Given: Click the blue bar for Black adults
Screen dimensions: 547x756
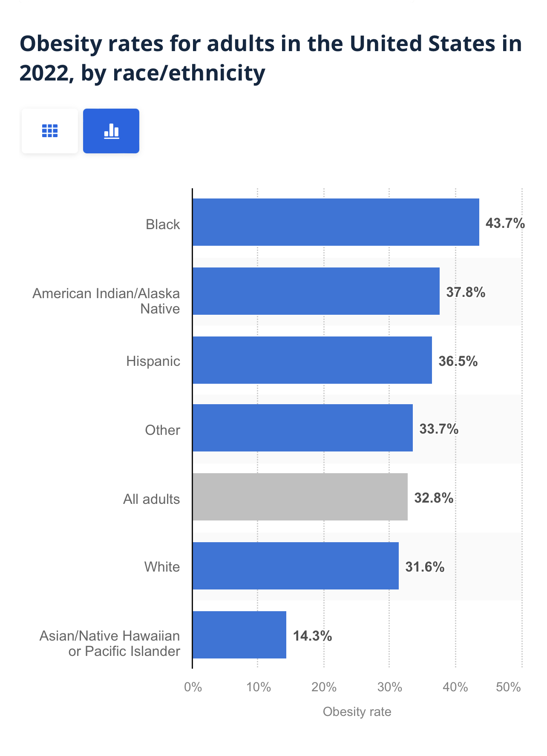Looking at the screenshot, I should (336, 222).
